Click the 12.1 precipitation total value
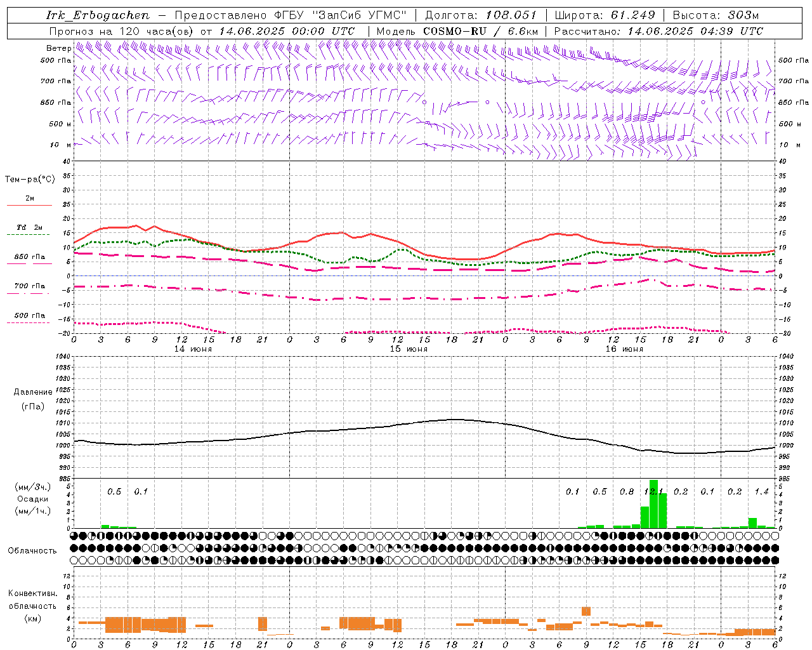This screenshot has width=812, height=650. (x=653, y=492)
